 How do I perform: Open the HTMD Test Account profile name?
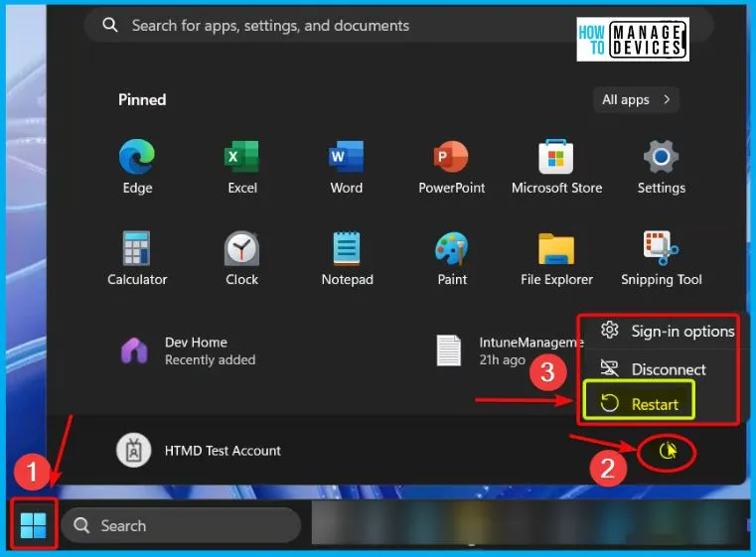[223, 451]
